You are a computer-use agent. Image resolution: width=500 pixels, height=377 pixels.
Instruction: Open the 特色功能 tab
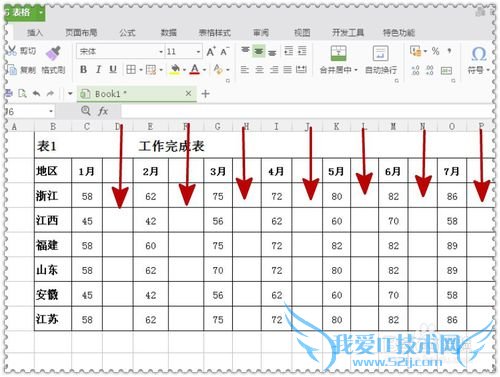coord(399,33)
